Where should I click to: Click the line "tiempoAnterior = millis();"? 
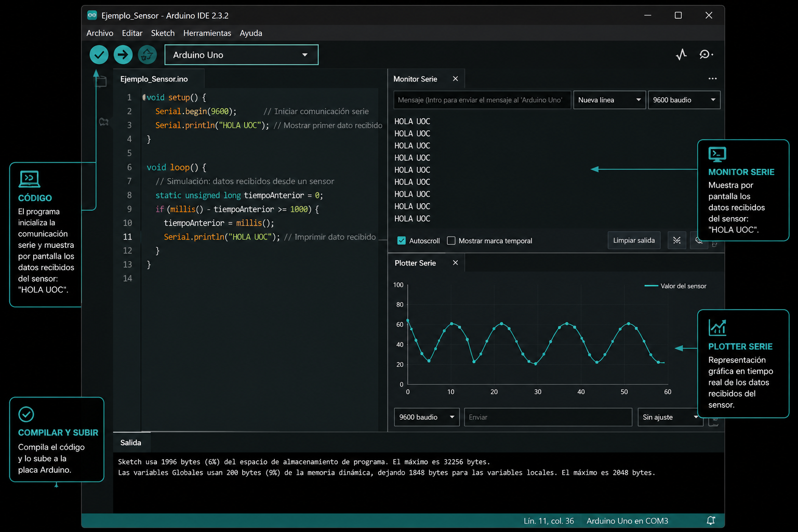pos(219,223)
